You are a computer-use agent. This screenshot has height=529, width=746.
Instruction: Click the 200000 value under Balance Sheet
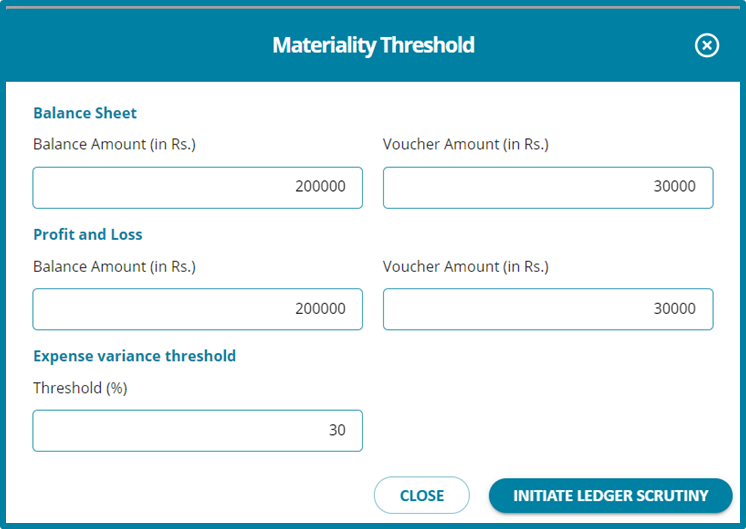pyautogui.click(x=320, y=187)
